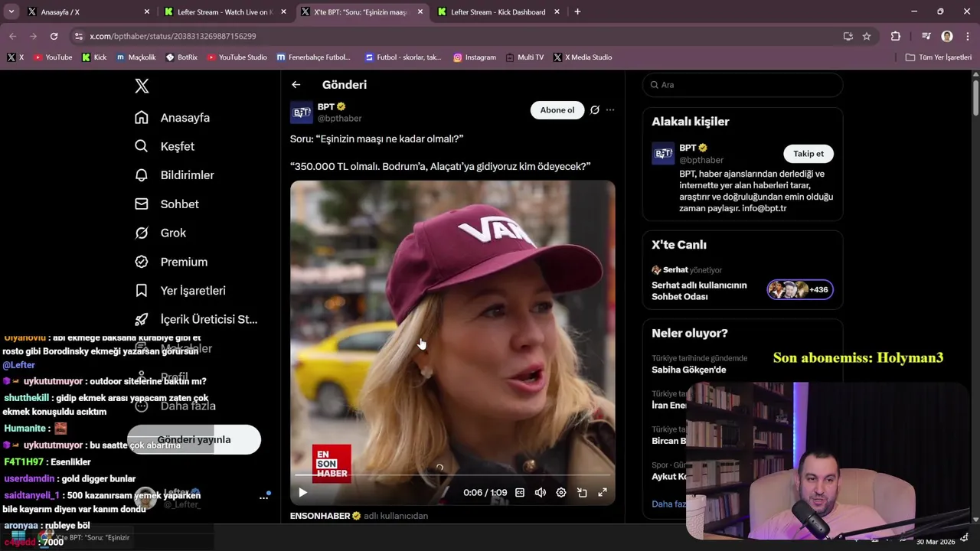
Task: Install app icon in address bar
Action: click(x=848, y=36)
